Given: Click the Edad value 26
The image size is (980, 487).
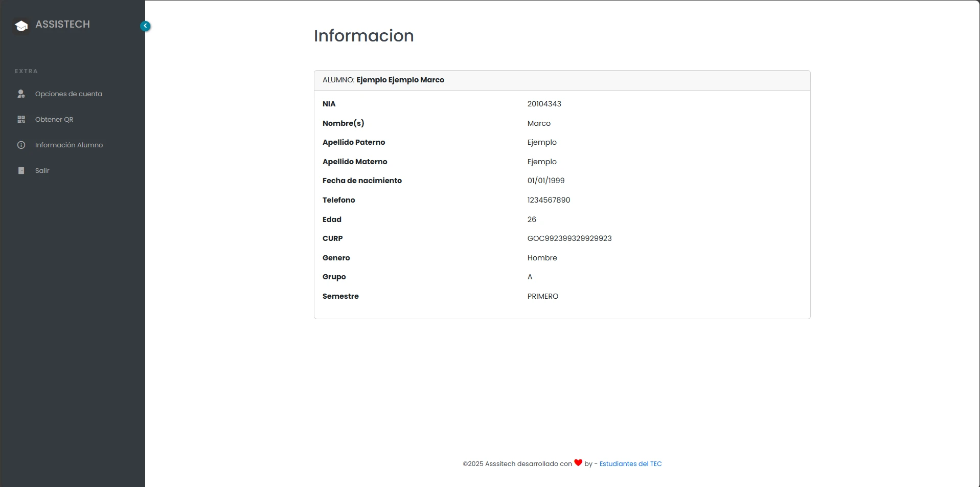Looking at the screenshot, I should 532,219.
